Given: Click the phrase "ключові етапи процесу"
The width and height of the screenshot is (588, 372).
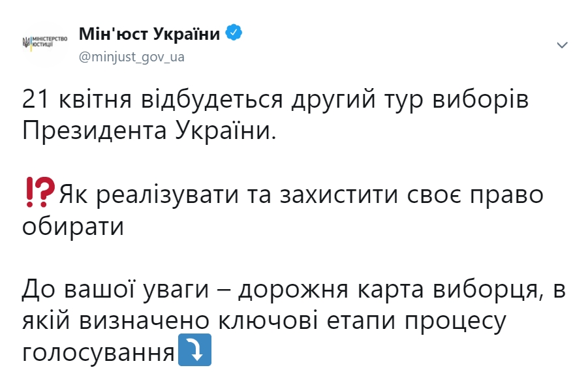Looking at the screenshot, I should [x=362, y=322].
